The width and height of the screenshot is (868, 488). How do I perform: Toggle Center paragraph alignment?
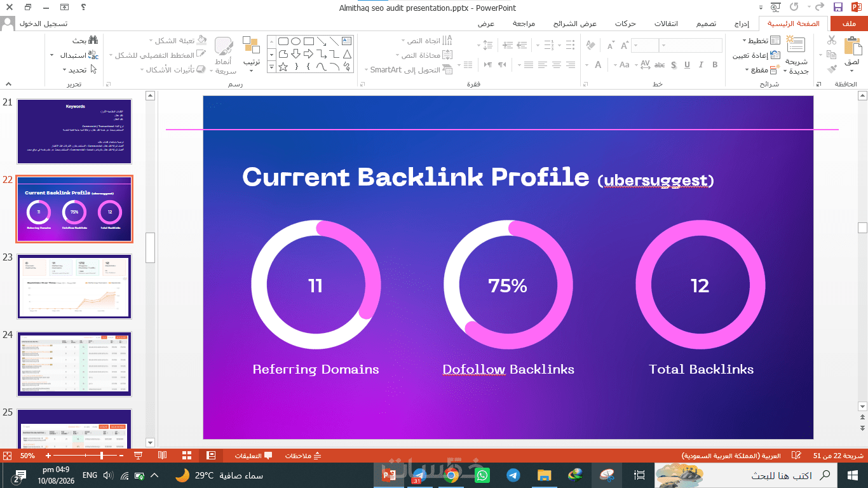pyautogui.click(x=557, y=65)
